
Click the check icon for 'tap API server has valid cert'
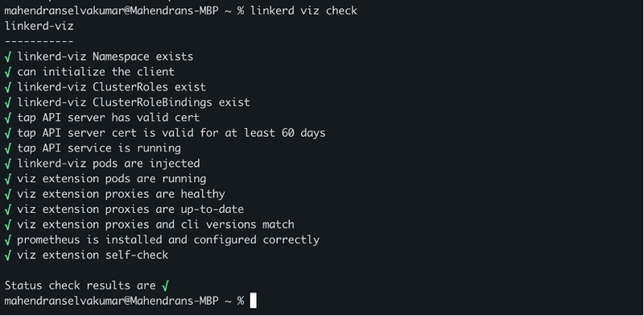8,118
